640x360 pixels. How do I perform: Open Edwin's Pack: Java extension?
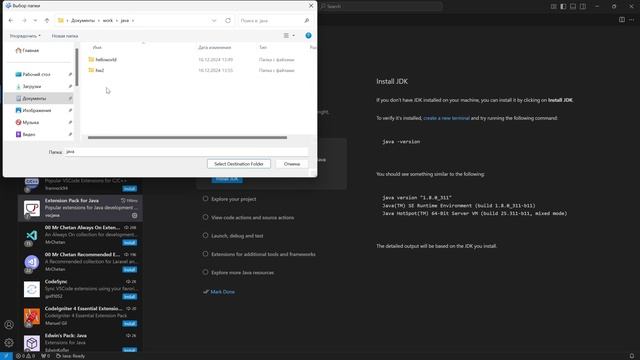pos(80,342)
